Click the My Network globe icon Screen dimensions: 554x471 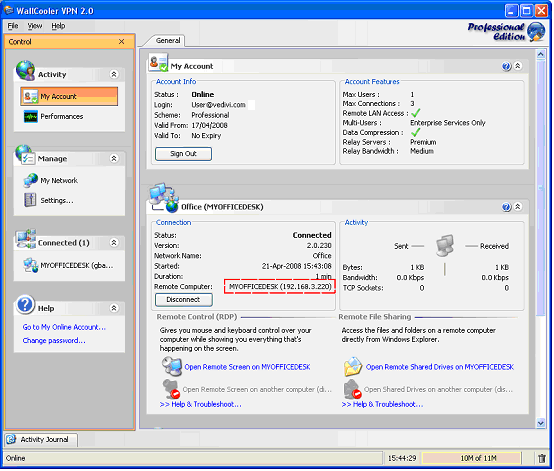(30, 180)
